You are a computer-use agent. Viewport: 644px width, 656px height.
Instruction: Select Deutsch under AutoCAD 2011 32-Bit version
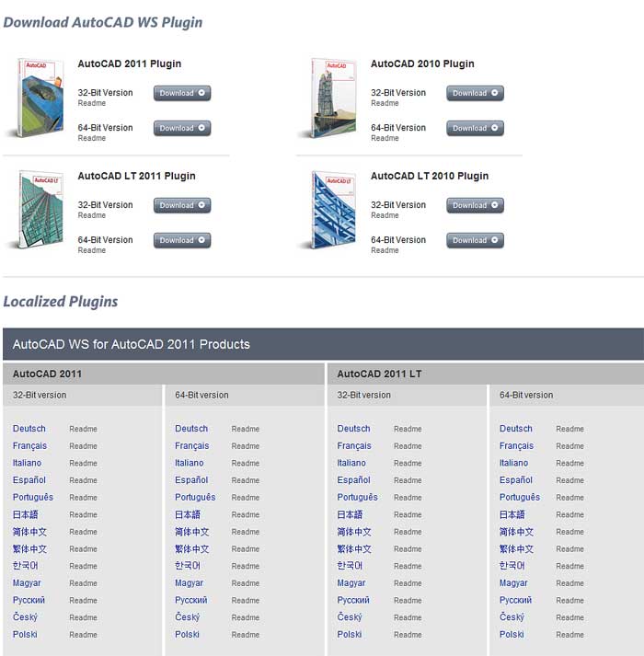click(29, 429)
